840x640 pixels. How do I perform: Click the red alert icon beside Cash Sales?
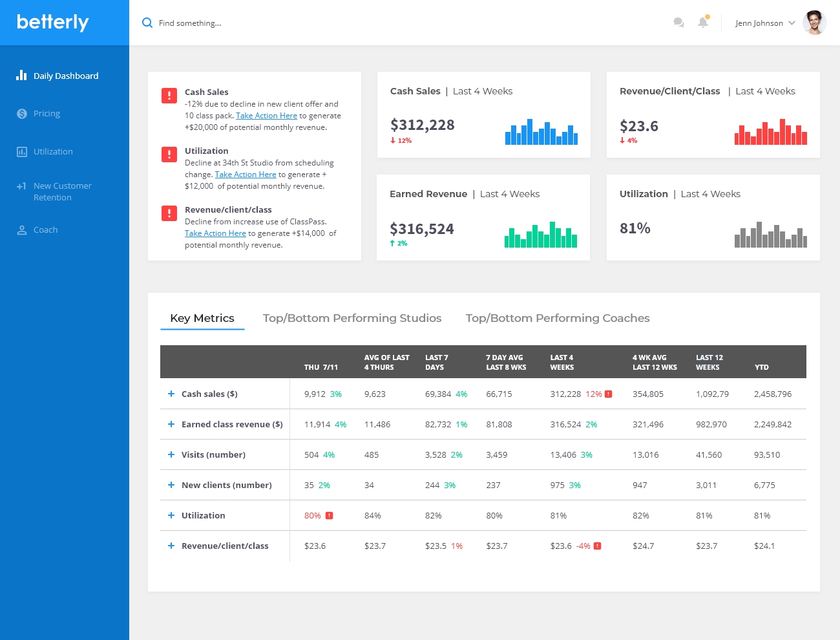tap(169, 96)
